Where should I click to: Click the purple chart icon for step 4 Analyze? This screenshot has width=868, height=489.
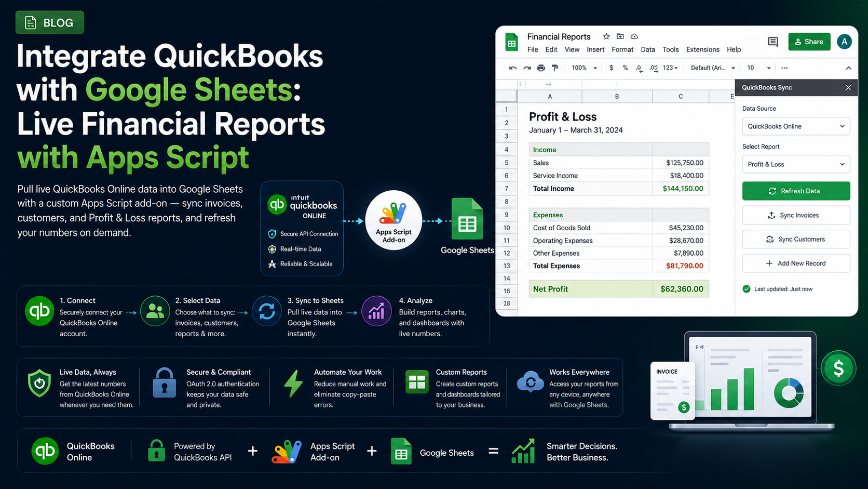[376, 311]
